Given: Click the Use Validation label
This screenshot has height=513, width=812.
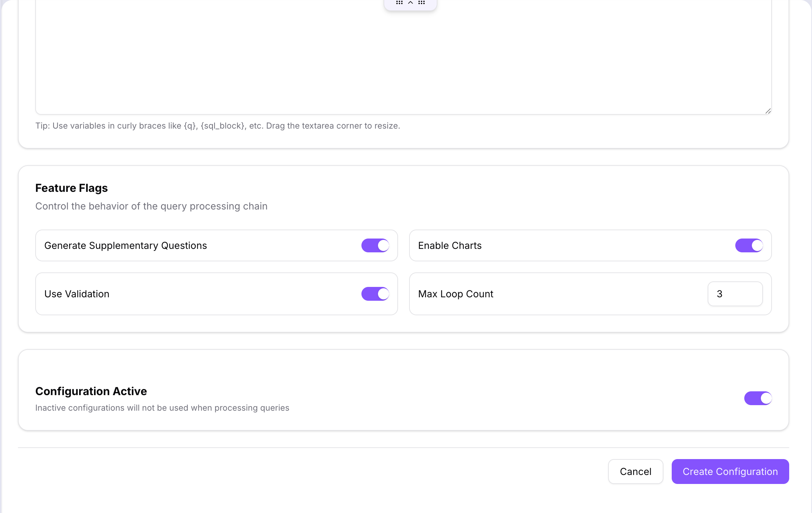Looking at the screenshot, I should (77, 293).
